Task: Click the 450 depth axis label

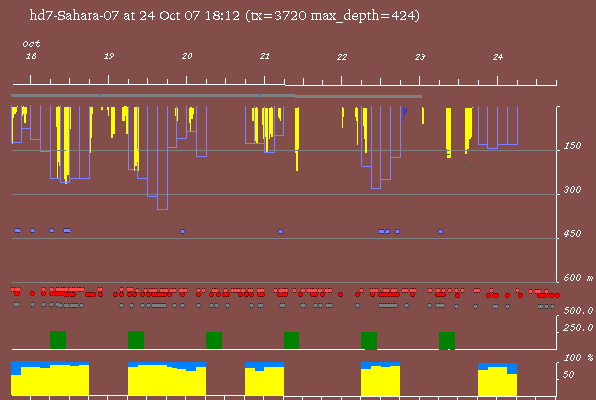Action: (572, 233)
